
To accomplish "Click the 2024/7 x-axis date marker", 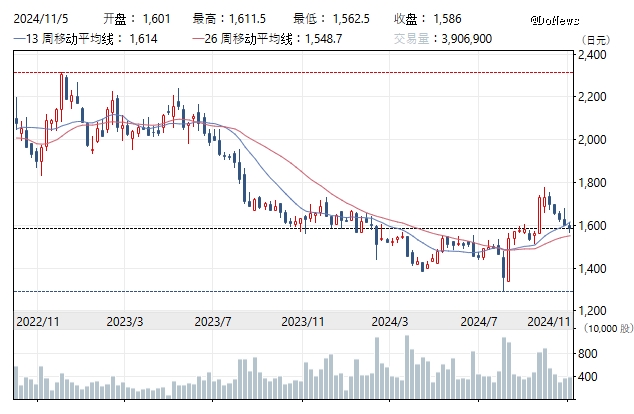I will coord(479,321).
